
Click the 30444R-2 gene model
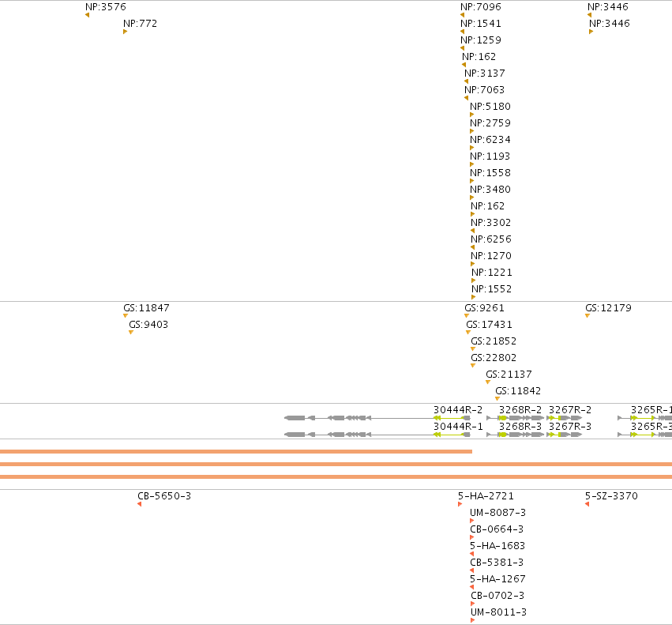pos(377,418)
